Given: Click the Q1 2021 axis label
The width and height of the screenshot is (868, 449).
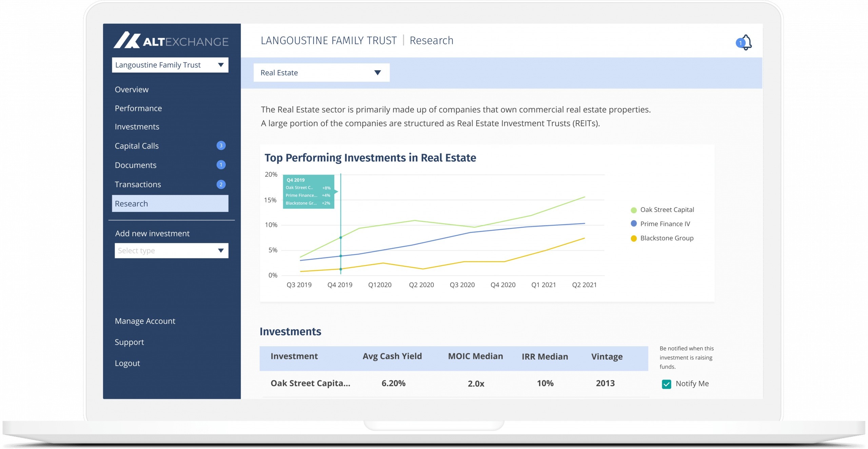Looking at the screenshot, I should [544, 285].
